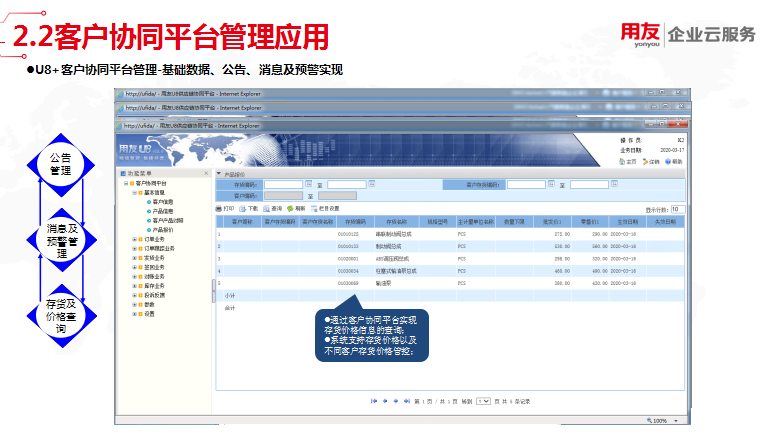The width and height of the screenshot is (767, 440).
Task: Open lookup icon after second 客户存货编码 field
Action: point(614,184)
